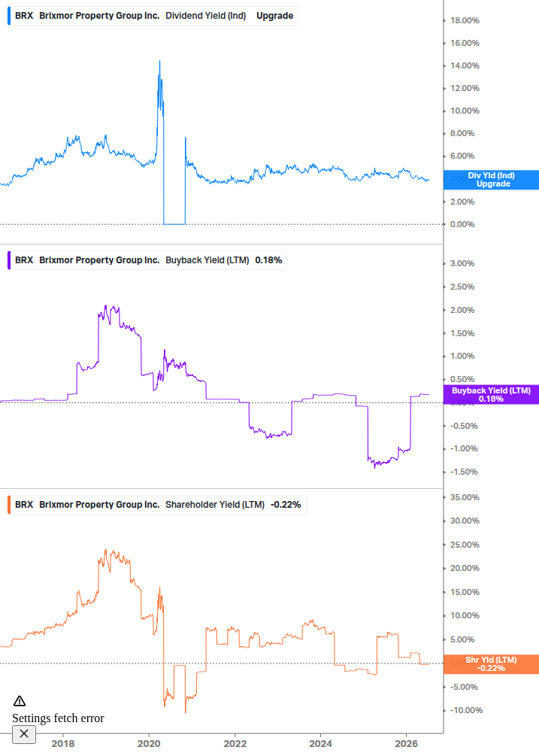Close the Settings fetch error notice
Viewport: 539px width, 756px height.
pyautogui.click(x=23, y=734)
